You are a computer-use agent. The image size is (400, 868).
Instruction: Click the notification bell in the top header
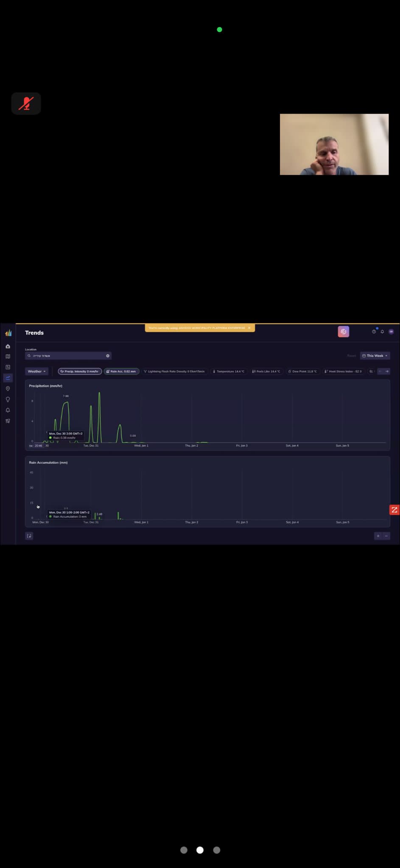coord(382,331)
